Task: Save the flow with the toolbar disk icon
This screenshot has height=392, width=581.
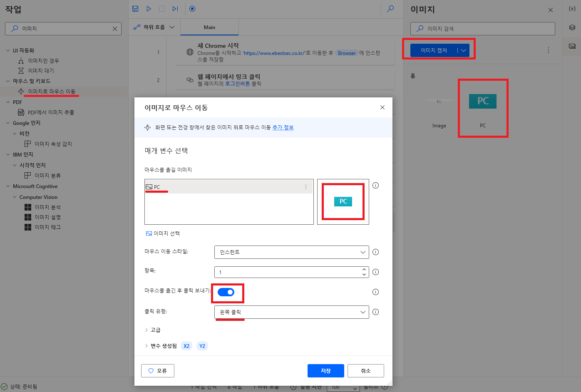Action: pos(135,9)
